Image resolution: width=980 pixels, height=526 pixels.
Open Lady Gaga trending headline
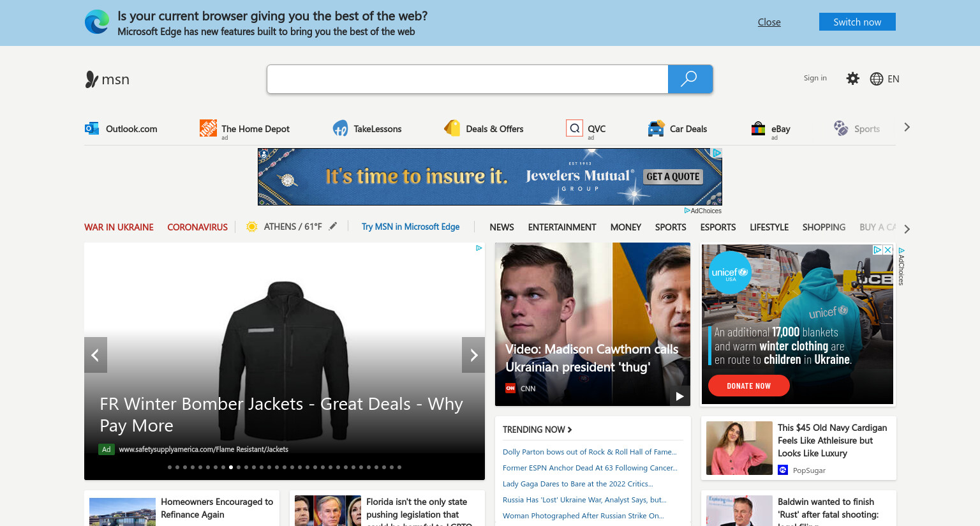click(578, 484)
